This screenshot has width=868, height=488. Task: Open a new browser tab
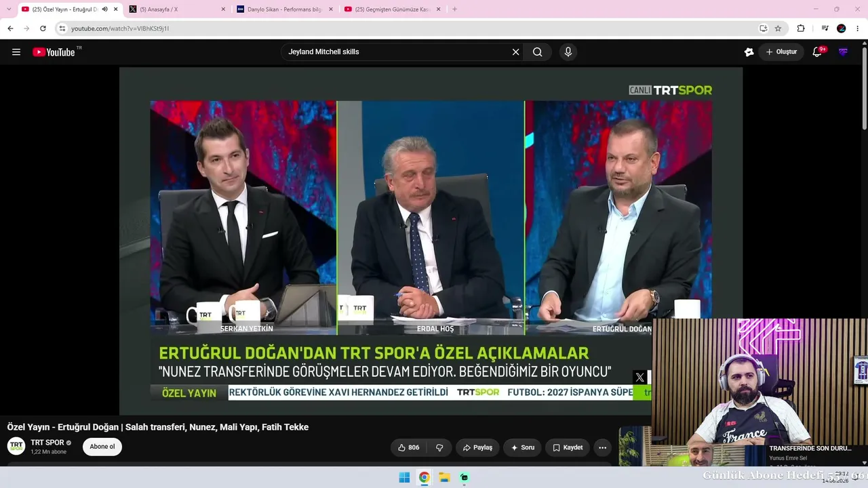point(454,9)
